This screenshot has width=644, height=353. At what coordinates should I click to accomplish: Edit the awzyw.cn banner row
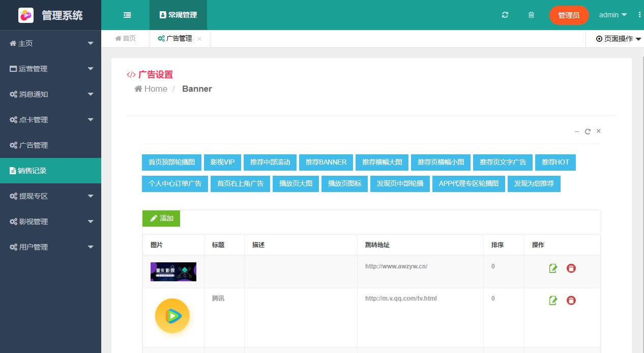click(553, 268)
